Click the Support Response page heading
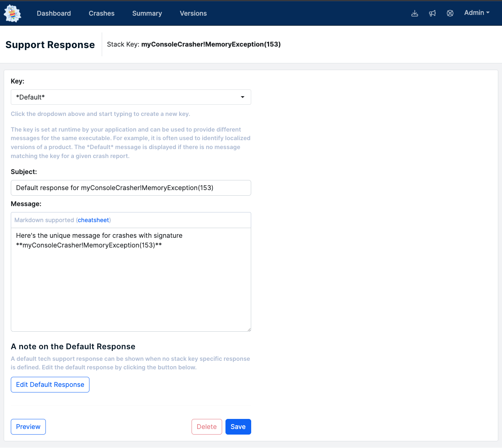 point(50,45)
